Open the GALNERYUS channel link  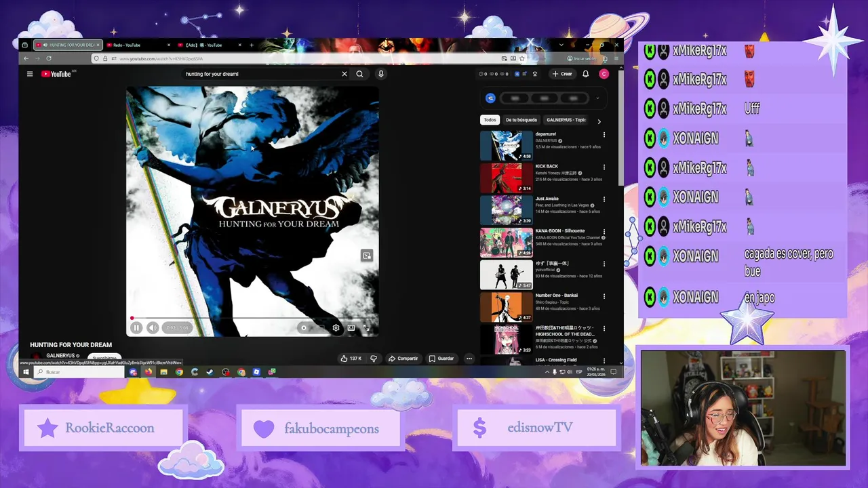click(60, 355)
